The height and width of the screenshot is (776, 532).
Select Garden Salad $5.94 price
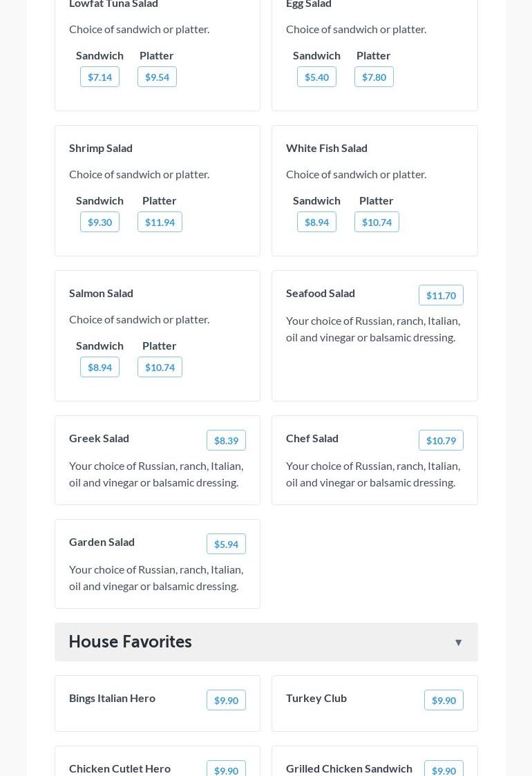point(226,544)
